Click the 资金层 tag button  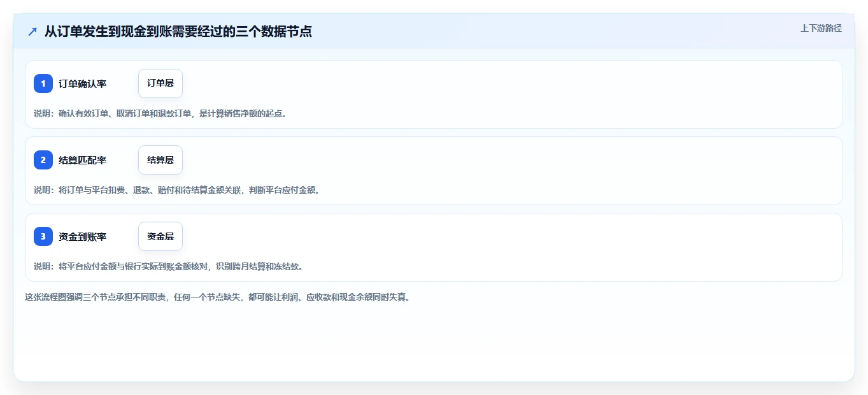pos(160,236)
